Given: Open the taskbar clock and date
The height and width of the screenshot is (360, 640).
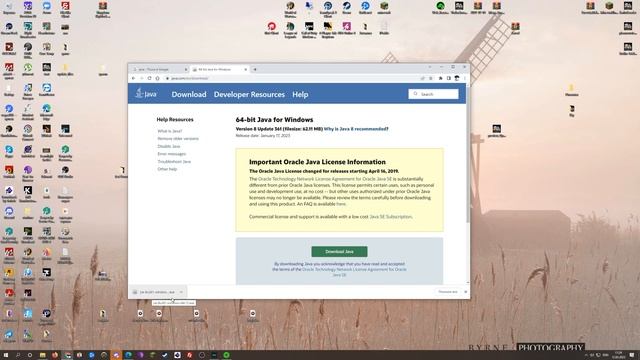Looking at the screenshot, I should point(618,355).
